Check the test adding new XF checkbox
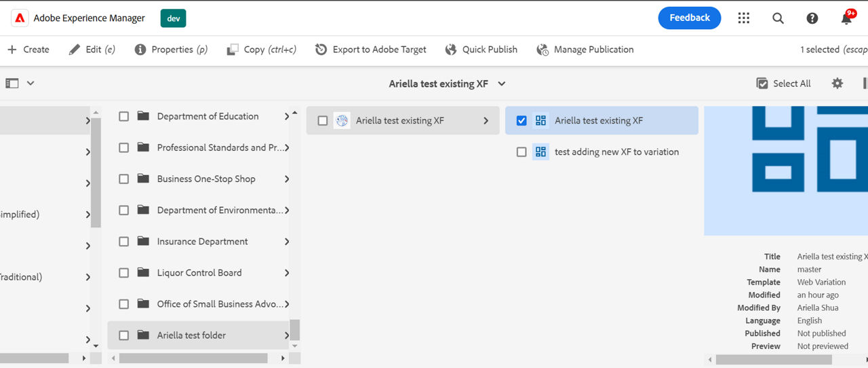This screenshot has height=368, width=868. [521, 152]
